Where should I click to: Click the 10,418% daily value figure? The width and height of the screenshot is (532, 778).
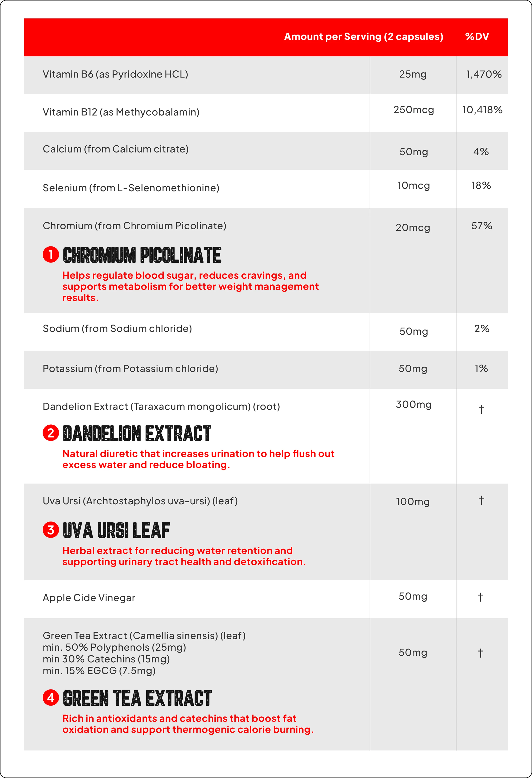tap(482, 110)
